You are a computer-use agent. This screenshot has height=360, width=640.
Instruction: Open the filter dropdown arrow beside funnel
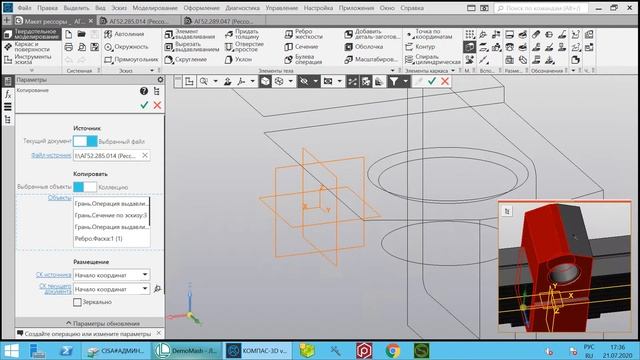click(405, 82)
